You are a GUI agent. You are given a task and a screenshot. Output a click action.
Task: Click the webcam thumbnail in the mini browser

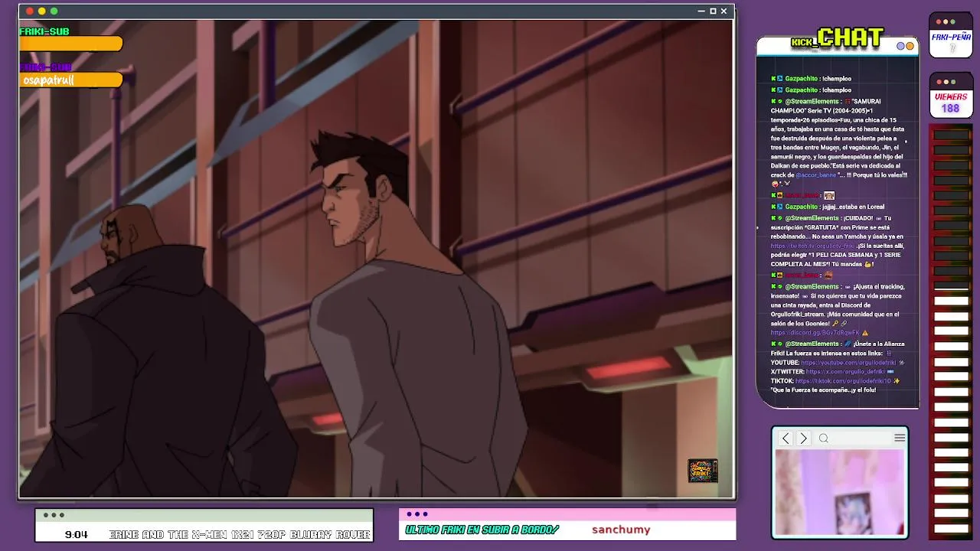click(x=840, y=492)
